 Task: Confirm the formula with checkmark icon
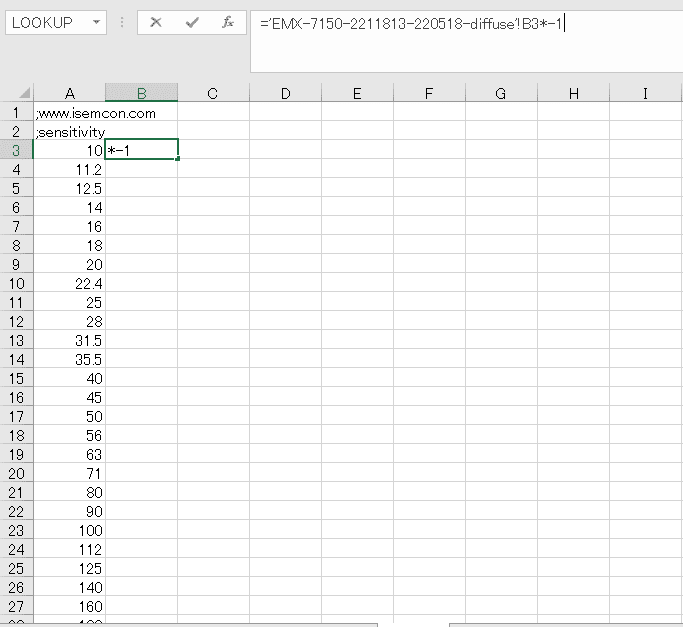point(192,22)
